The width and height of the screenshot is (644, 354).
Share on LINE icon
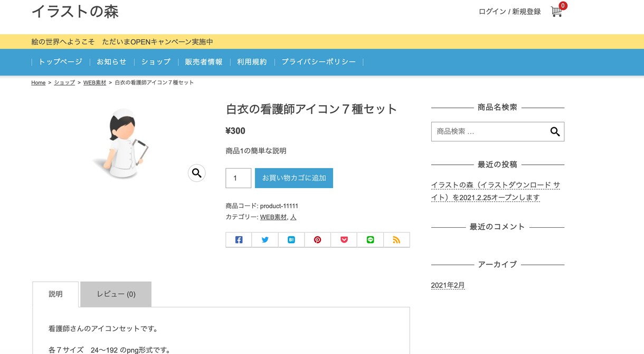(371, 240)
